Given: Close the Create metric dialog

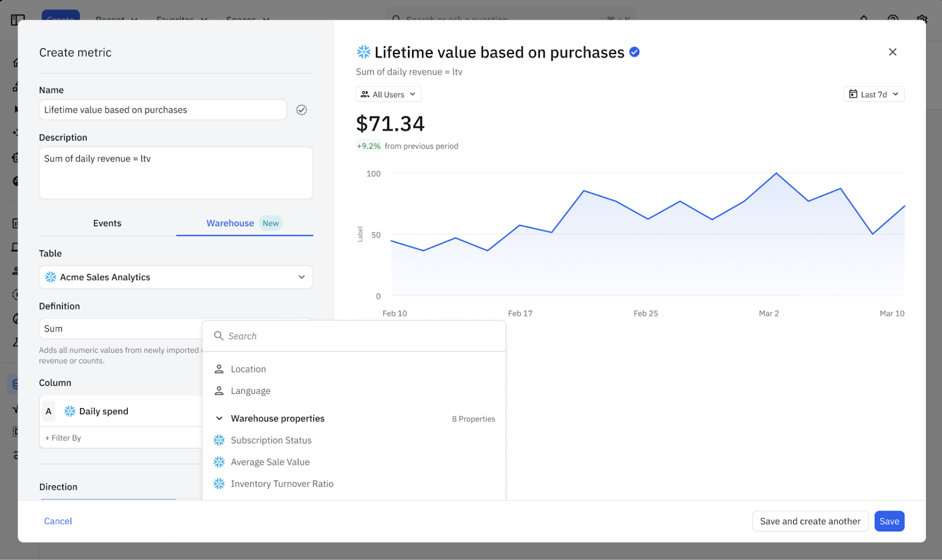Looking at the screenshot, I should [893, 52].
